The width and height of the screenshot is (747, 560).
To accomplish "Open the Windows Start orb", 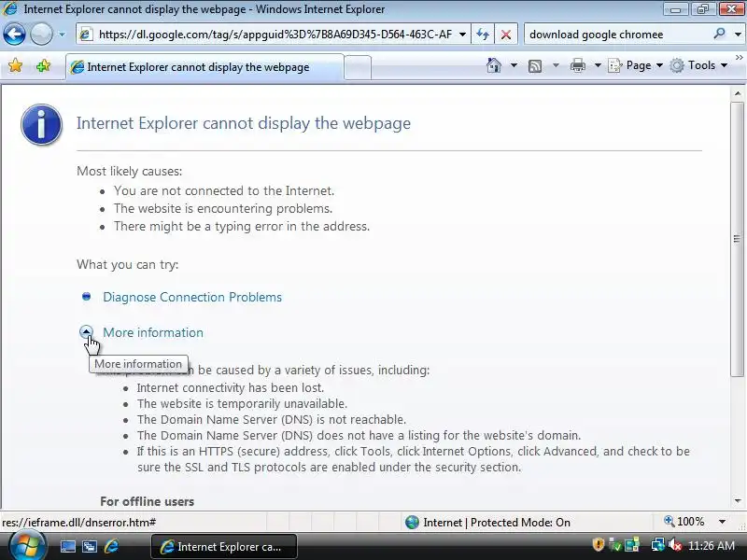I will pyautogui.click(x=27, y=546).
